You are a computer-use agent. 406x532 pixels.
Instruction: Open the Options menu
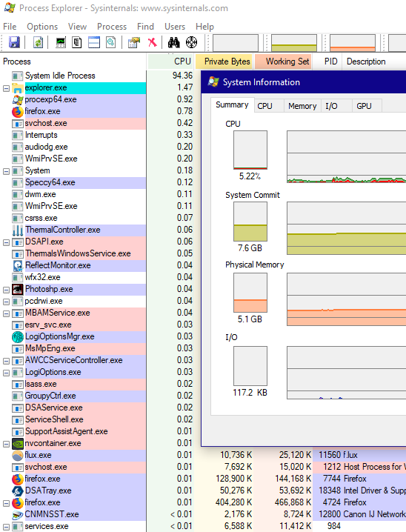42,27
